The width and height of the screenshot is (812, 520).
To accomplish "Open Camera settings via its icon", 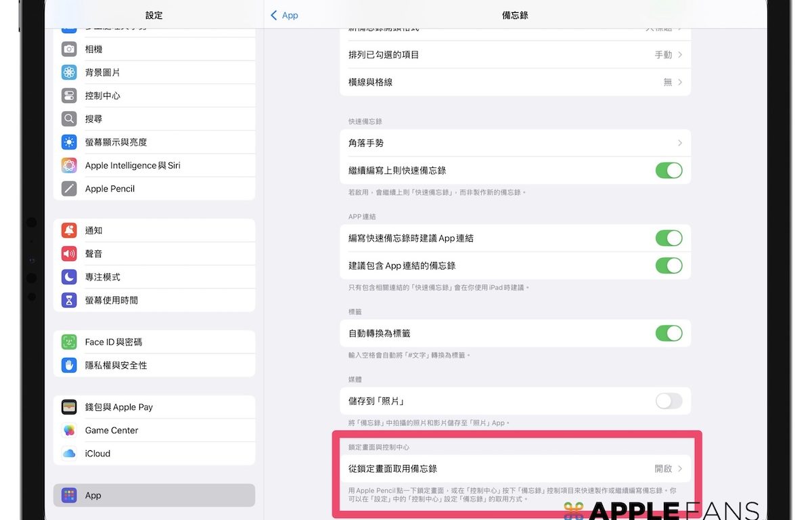I will click(69, 49).
